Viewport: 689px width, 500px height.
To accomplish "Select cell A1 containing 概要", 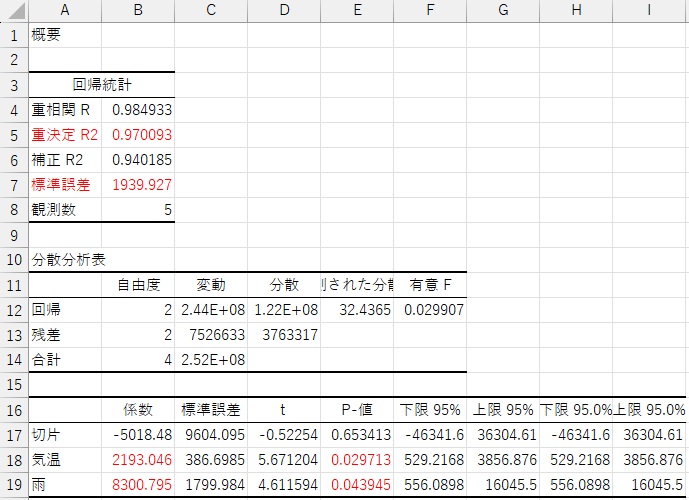I will click(x=65, y=35).
